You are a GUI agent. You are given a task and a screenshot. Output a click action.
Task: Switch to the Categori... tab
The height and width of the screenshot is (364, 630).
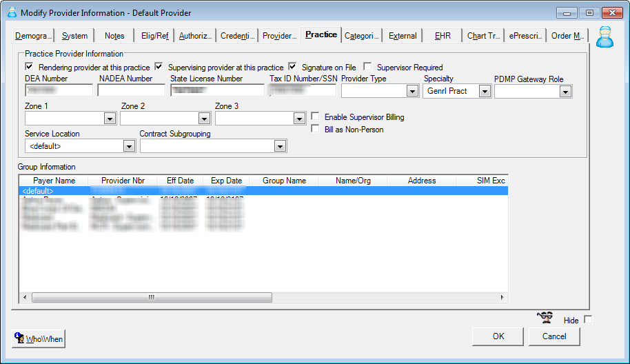point(362,36)
